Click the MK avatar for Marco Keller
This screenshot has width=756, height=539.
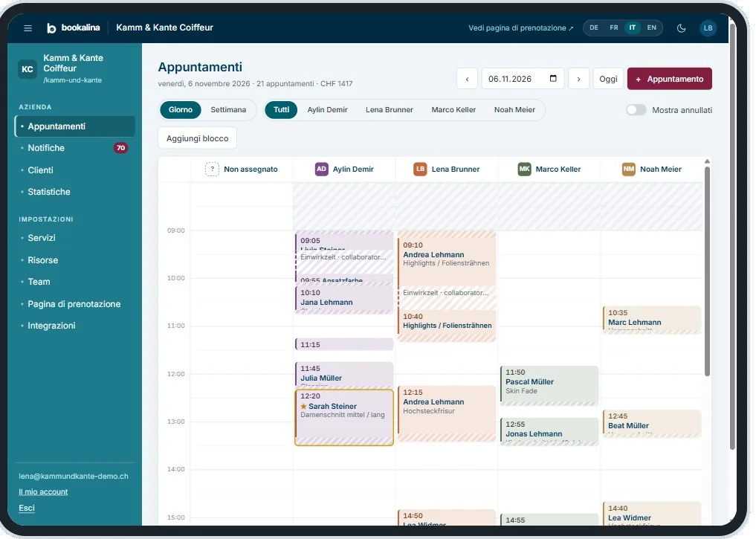[x=524, y=169]
